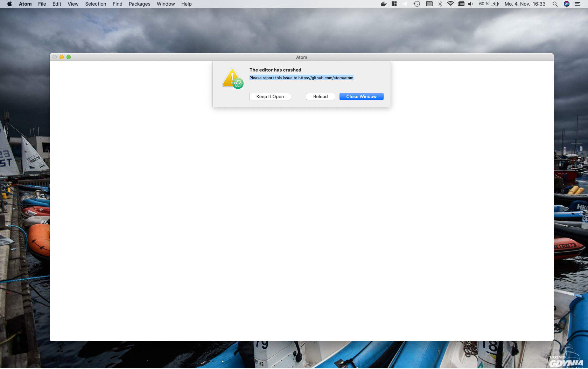Open the volume control menu

coord(470,4)
